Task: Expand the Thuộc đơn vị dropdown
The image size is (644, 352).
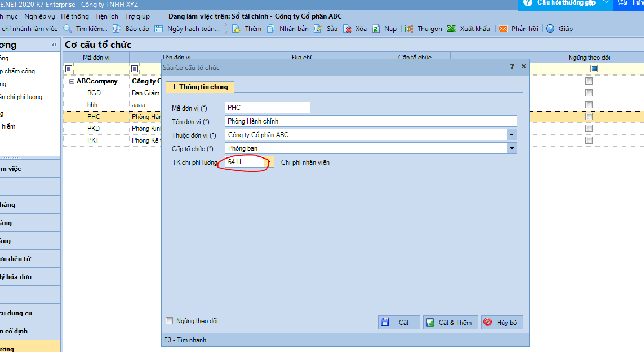Action: pos(512,135)
